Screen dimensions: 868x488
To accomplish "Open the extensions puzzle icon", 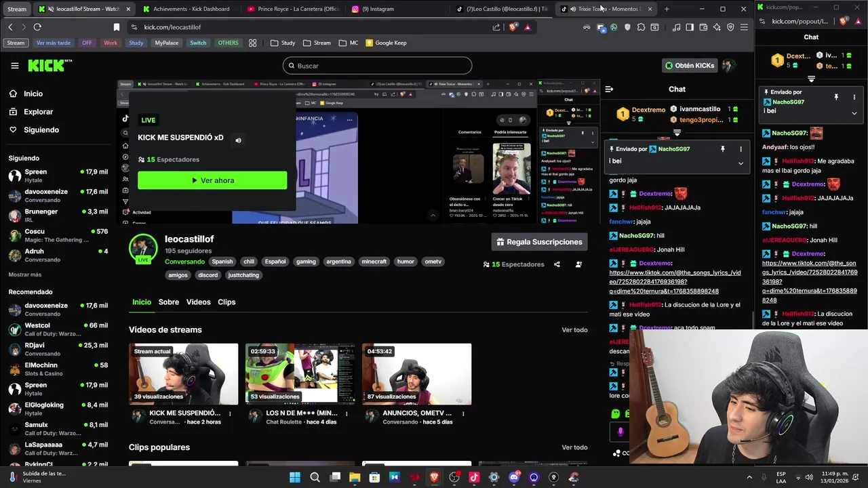I will tap(641, 27).
